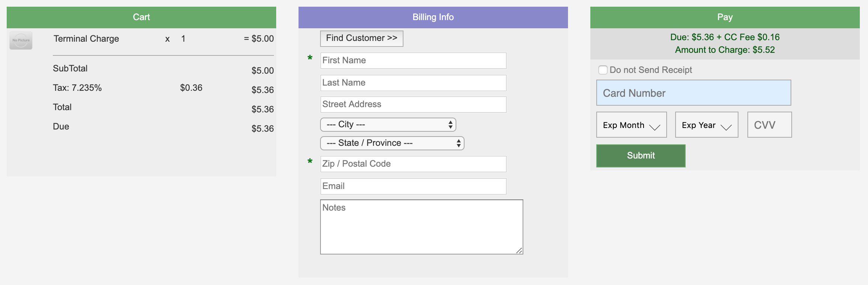Check the Do not Send Receipt box
Screen dimensions: 868x285
pos(603,70)
